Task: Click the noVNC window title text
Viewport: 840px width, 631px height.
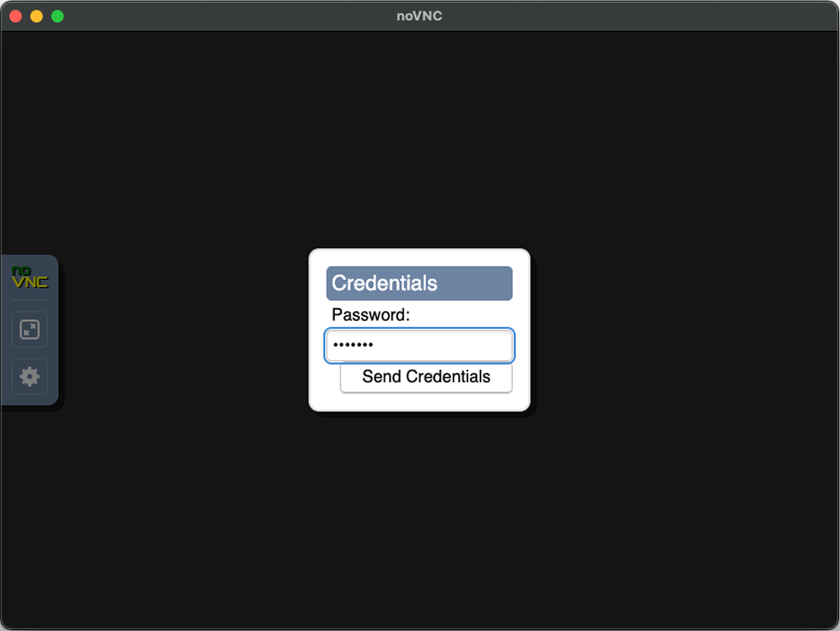Action: tap(419, 16)
